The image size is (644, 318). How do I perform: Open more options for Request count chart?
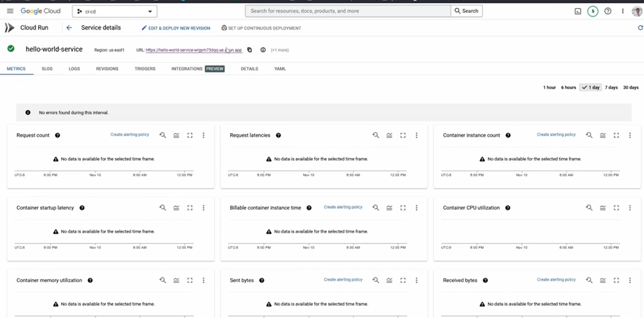tap(204, 135)
